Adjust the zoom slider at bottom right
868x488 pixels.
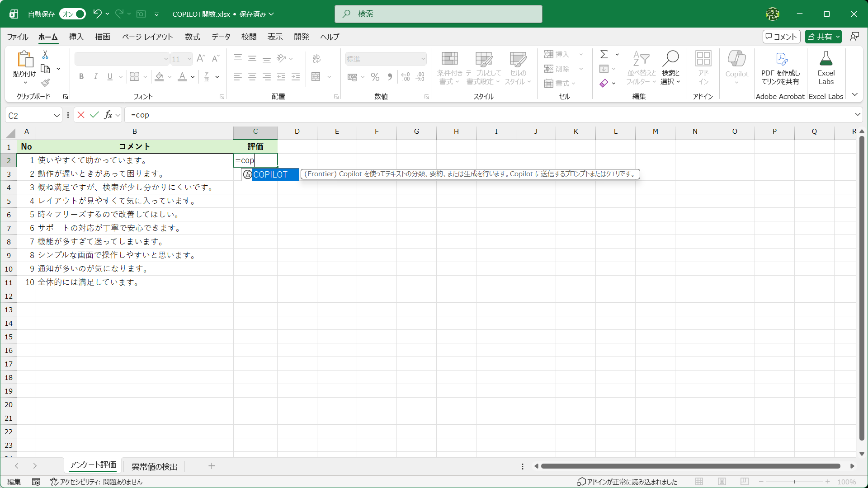tap(796, 482)
